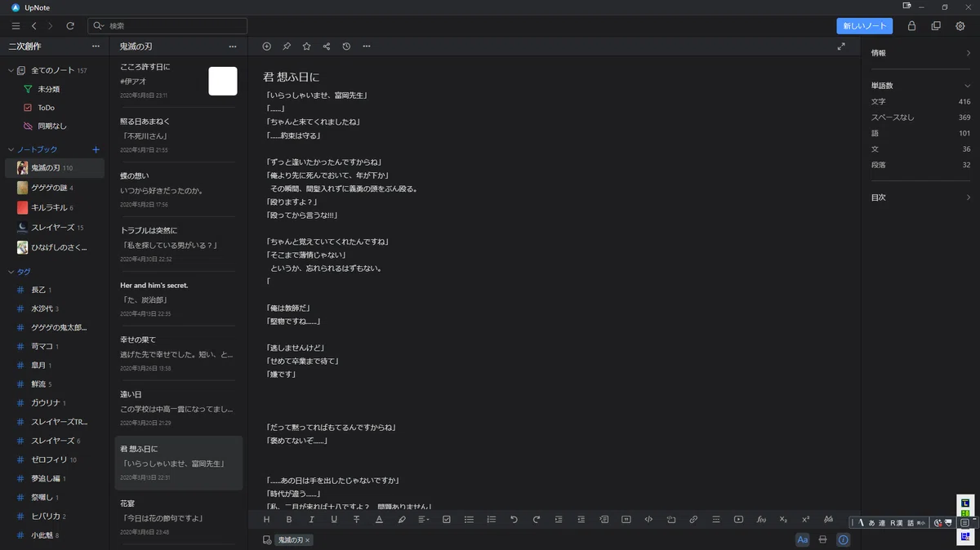The height and width of the screenshot is (550, 980).
Task: Toggle strikethrough formatting
Action: point(356,519)
